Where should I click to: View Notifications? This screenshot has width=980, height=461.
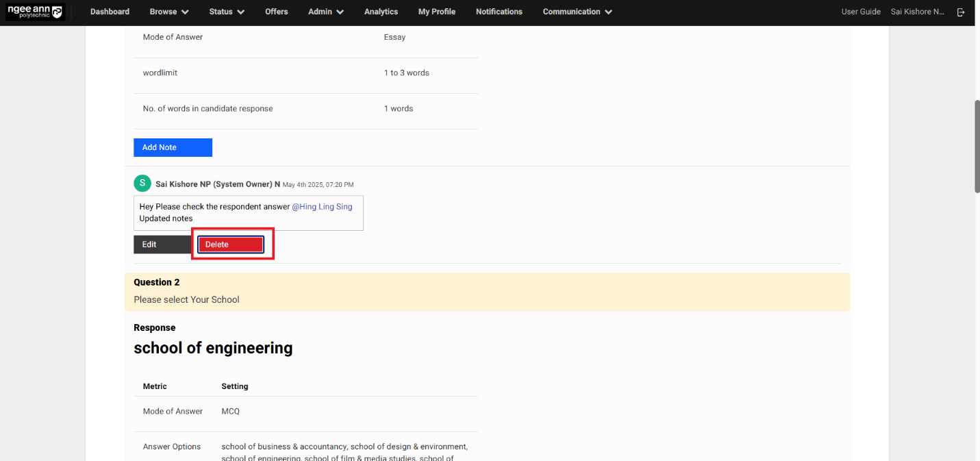499,12
